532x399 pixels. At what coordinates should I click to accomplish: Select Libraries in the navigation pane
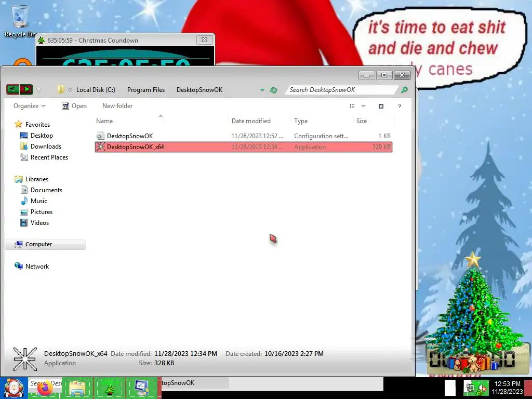point(37,179)
